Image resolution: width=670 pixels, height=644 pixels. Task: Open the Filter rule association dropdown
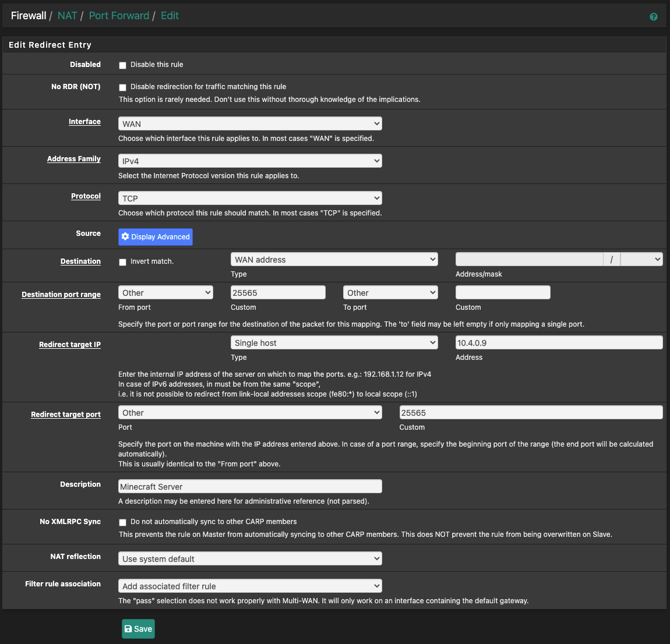(x=250, y=586)
